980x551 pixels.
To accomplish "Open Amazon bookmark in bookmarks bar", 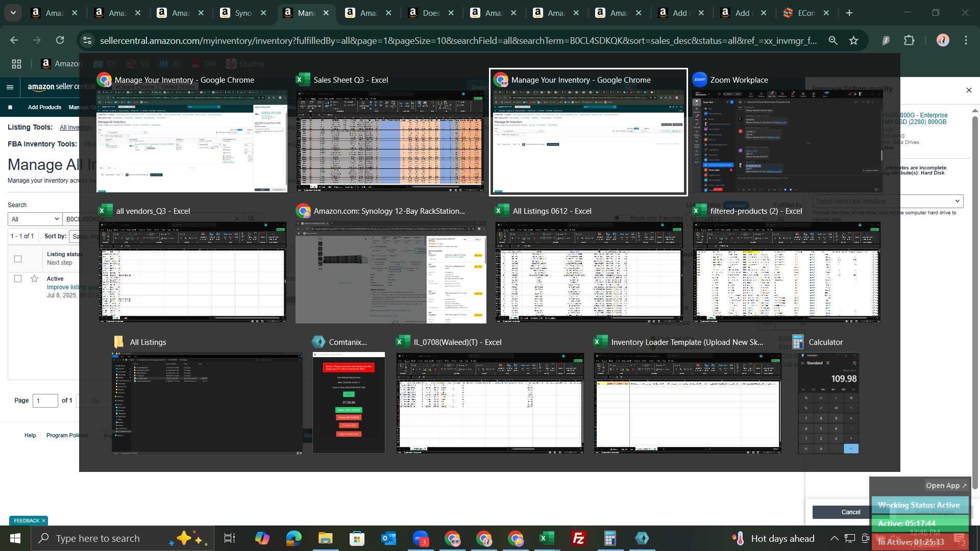I will click(x=61, y=64).
